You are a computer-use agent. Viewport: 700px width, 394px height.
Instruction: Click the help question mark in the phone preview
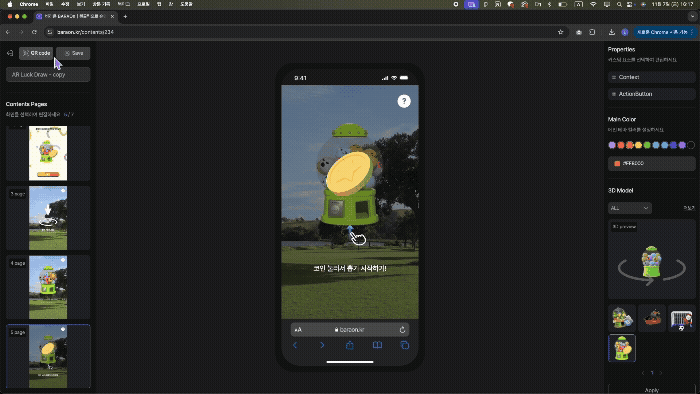tap(404, 101)
